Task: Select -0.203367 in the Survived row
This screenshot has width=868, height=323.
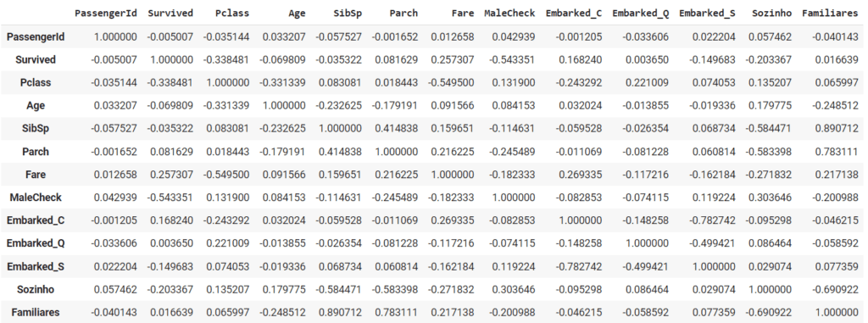Action: 769,60
